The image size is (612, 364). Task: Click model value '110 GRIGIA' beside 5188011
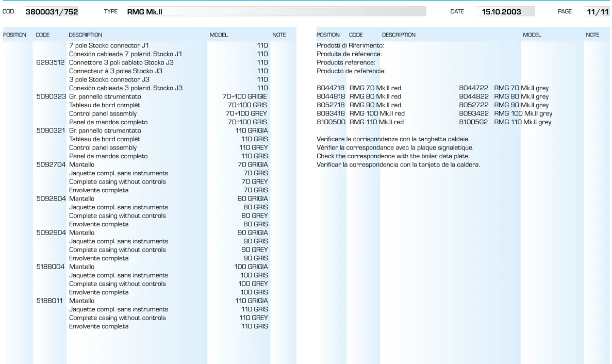coord(252,301)
